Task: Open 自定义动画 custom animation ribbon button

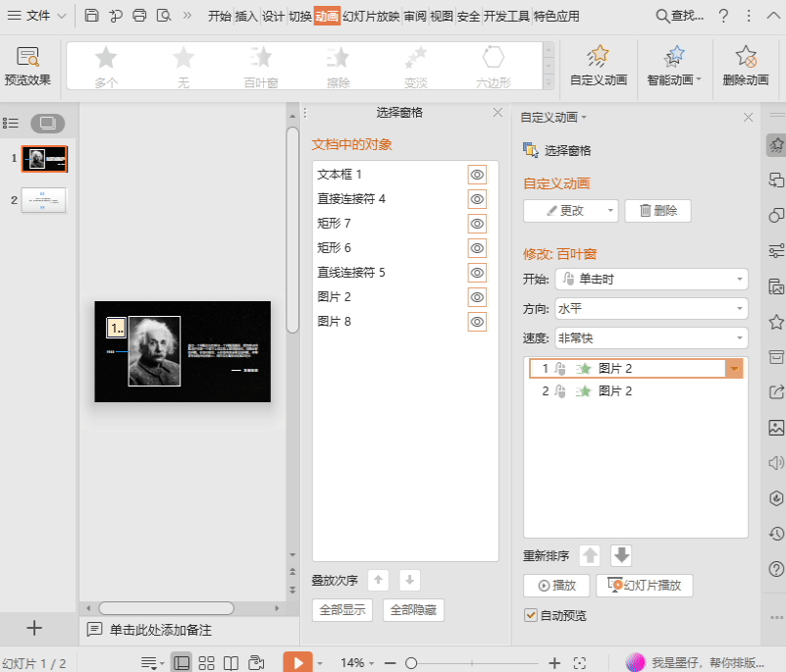Action: (x=599, y=67)
